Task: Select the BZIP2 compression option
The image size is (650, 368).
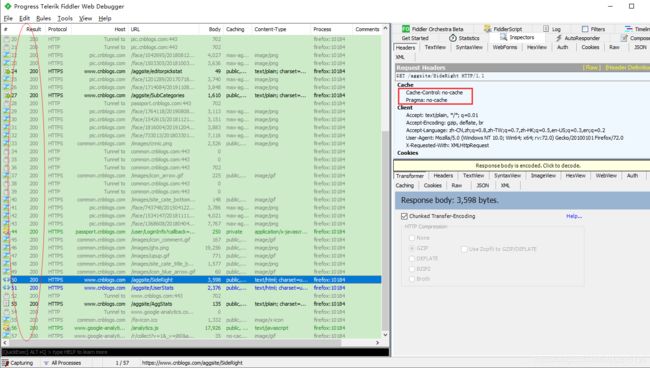Action: click(412, 269)
